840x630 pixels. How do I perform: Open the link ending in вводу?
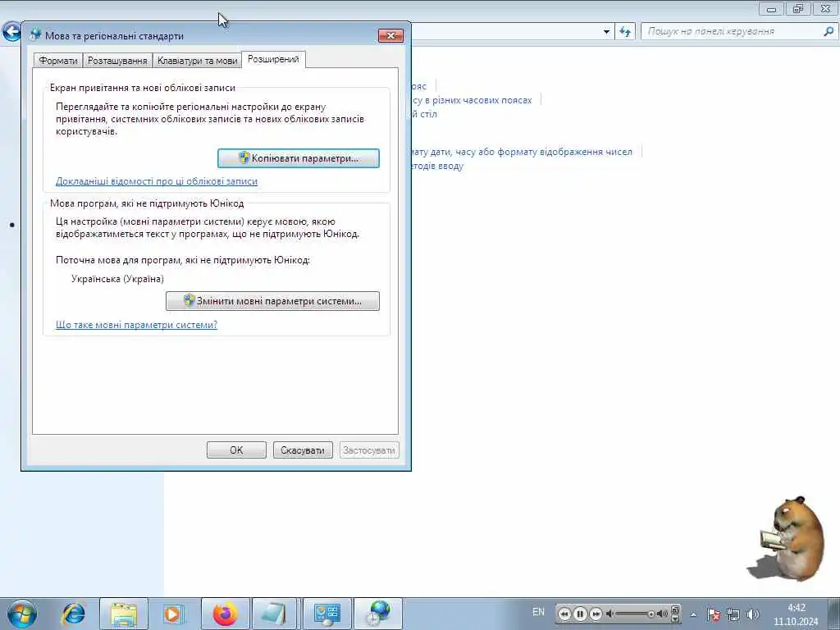coord(437,166)
